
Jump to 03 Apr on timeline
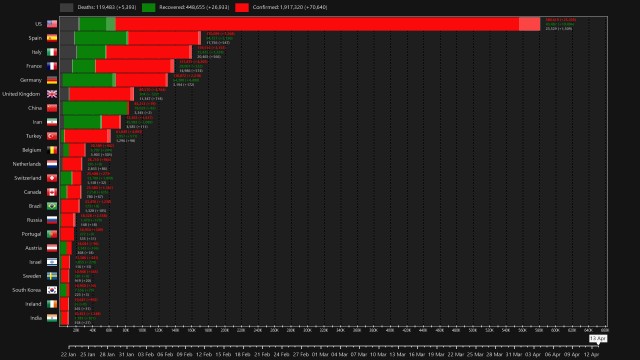[533, 354]
